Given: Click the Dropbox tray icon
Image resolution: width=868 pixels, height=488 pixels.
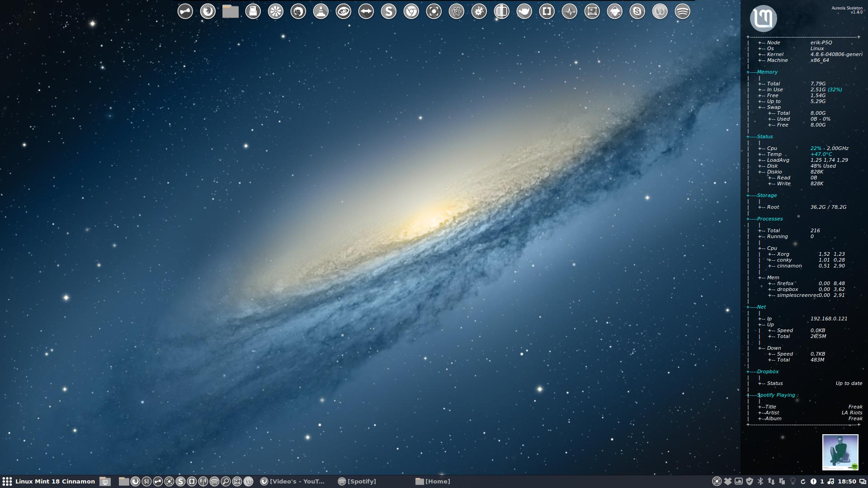Looking at the screenshot, I should click(728, 481).
